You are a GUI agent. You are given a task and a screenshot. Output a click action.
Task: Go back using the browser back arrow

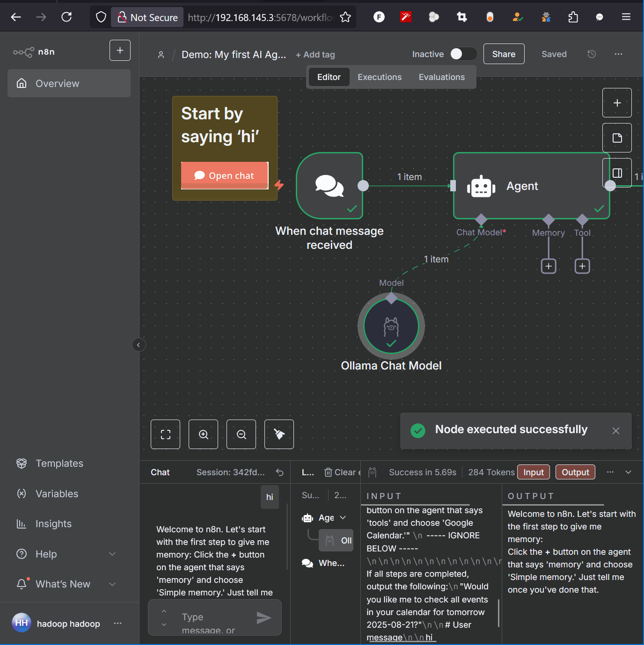pos(16,17)
